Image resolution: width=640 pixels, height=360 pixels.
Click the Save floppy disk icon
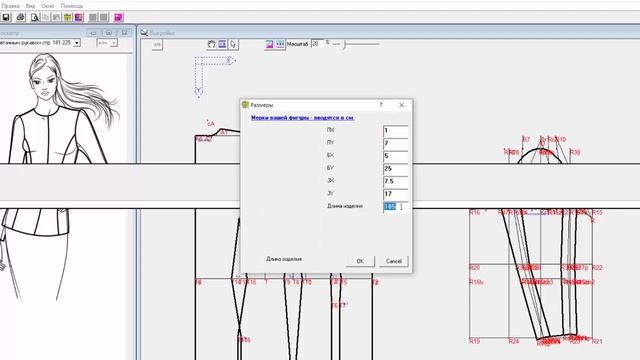click(x=6, y=18)
